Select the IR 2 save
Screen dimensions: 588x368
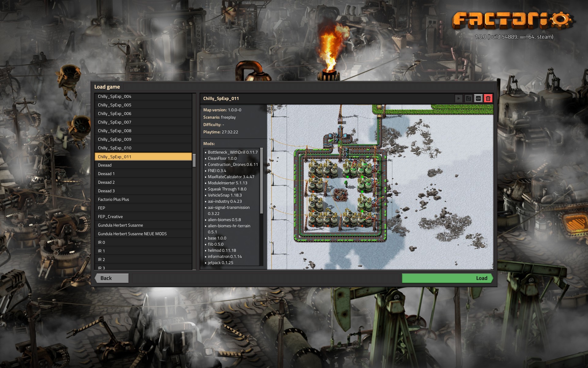point(143,259)
